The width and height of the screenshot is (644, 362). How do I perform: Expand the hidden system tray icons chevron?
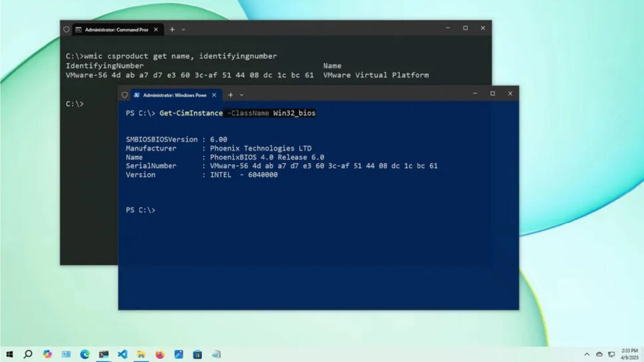(587, 354)
